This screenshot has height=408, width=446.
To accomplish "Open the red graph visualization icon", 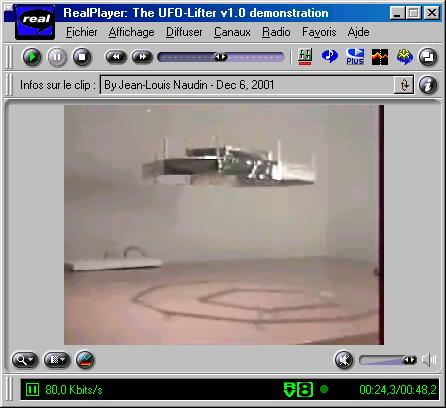I will [380, 57].
